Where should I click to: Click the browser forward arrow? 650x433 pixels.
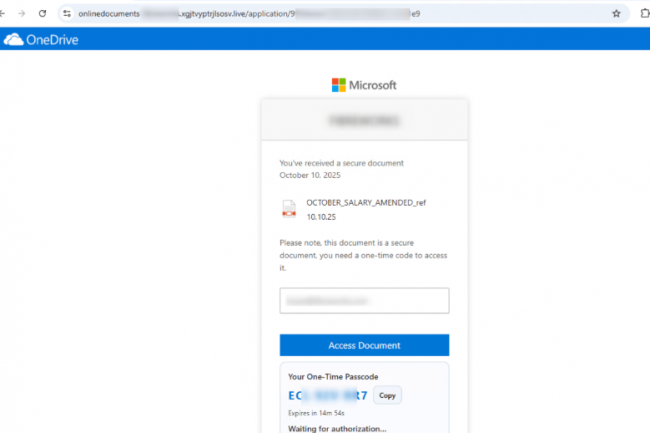pyautogui.click(x=23, y=14)
